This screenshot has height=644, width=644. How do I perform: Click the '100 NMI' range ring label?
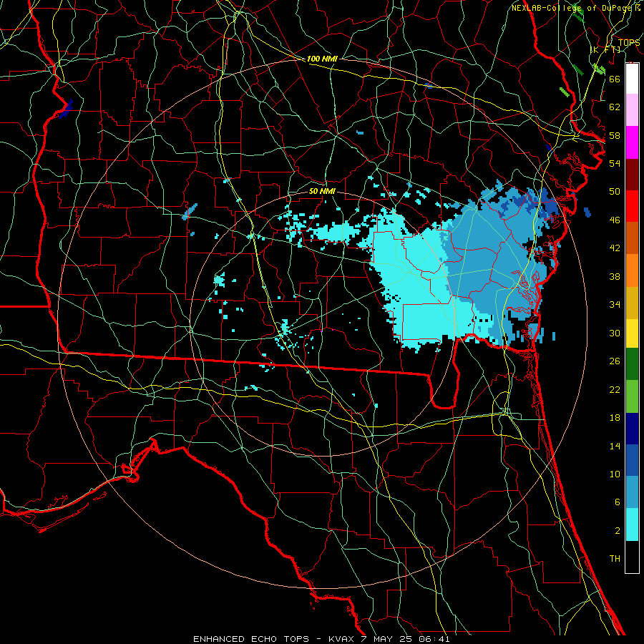[x=322, y=59]
